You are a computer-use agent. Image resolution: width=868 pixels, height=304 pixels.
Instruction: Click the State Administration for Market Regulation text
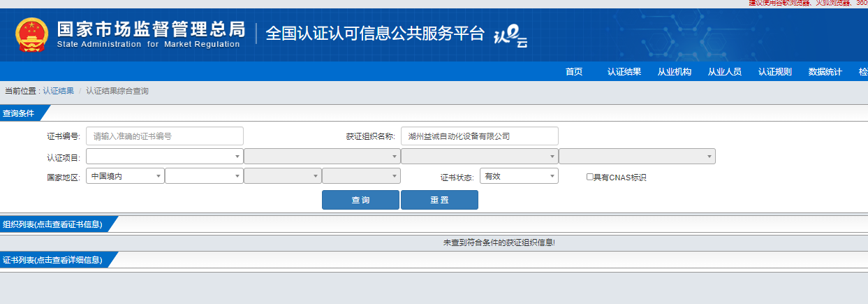(148, 45)
